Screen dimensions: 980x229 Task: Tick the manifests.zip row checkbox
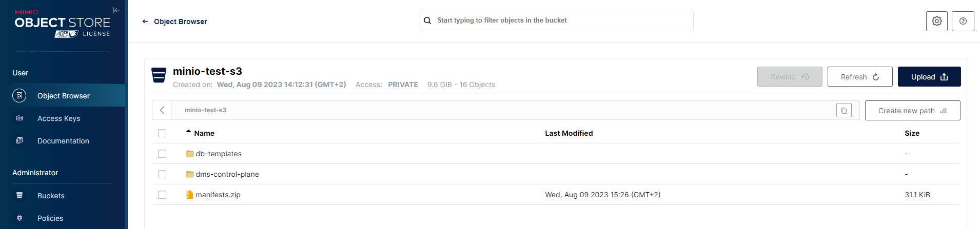(x=162, y=195)
